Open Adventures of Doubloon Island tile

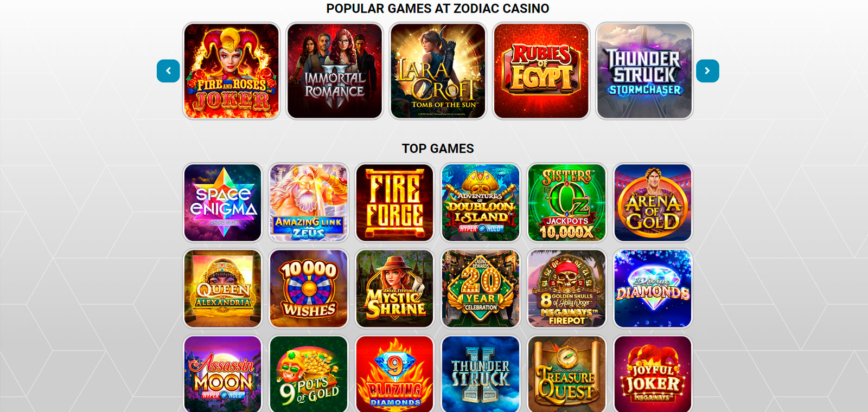pos(481,203)
